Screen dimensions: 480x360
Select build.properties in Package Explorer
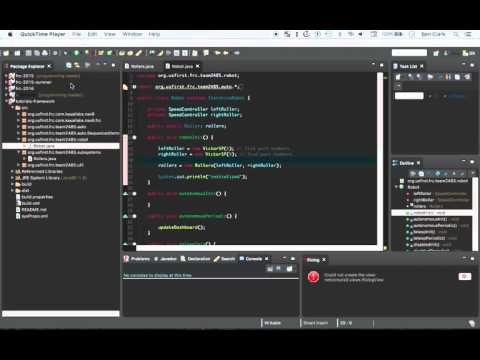[35, 197]
